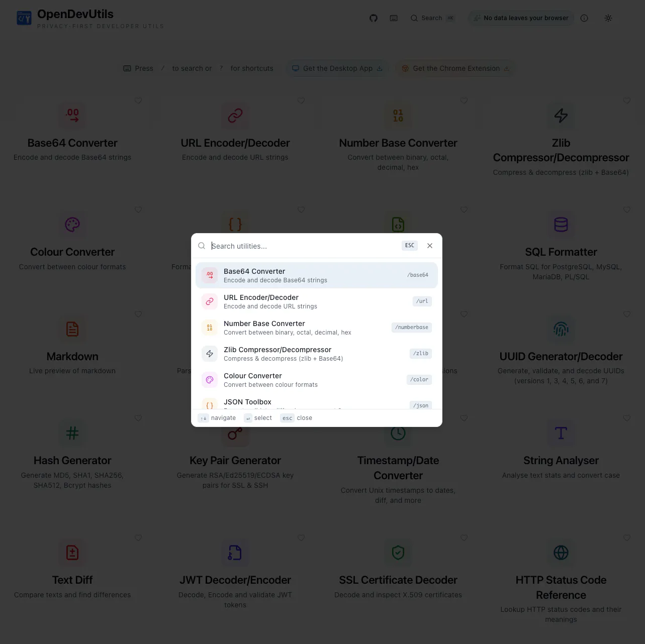Open the Number Base Converter card icon
The width and height of the screenshot is (645, 644).
click(x=398, y=116)
